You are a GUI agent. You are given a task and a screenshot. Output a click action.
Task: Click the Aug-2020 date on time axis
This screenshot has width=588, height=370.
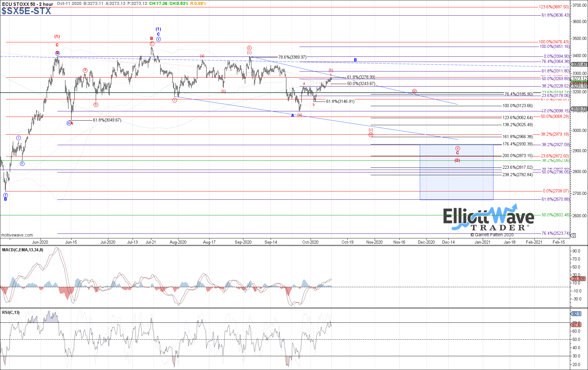pyautogui.click(x=178, y=242)
